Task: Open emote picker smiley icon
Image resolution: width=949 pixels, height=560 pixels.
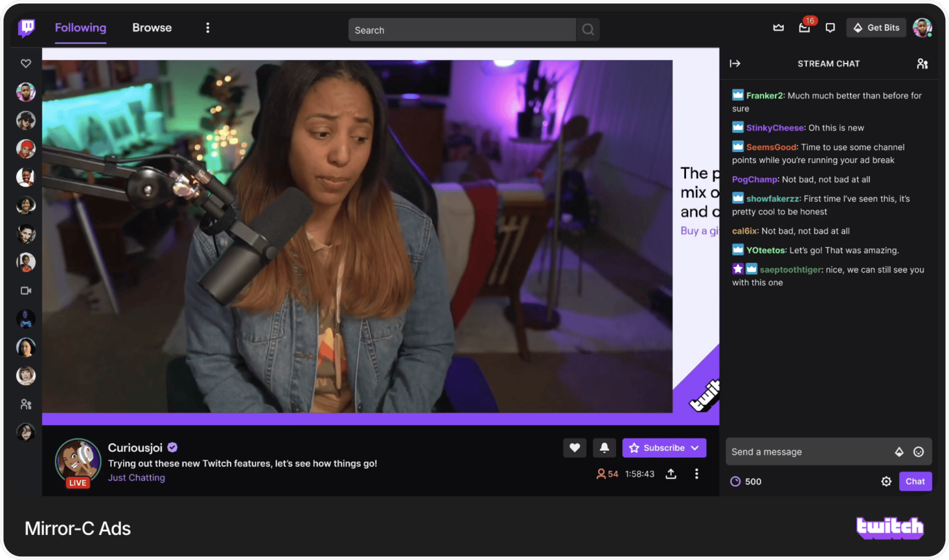Action: tap(918, 452)
